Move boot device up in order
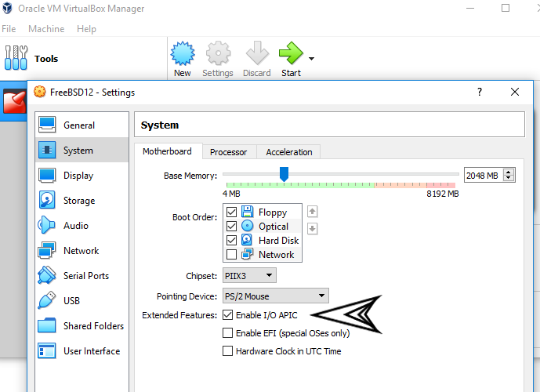 point(313,212)
